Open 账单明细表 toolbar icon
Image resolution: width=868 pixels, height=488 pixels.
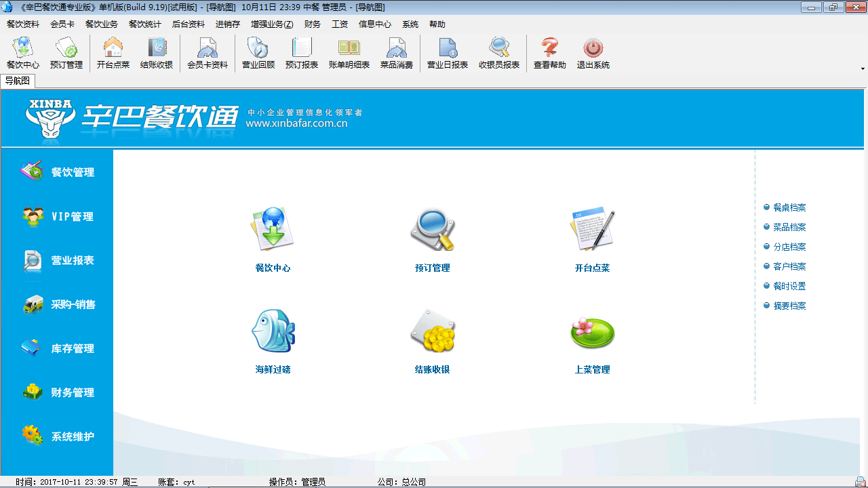[x=349, y=54]
